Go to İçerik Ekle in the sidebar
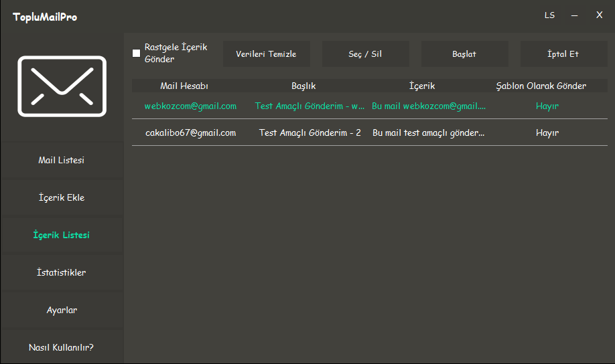615x364 pixels. click(x=62, y=198)
